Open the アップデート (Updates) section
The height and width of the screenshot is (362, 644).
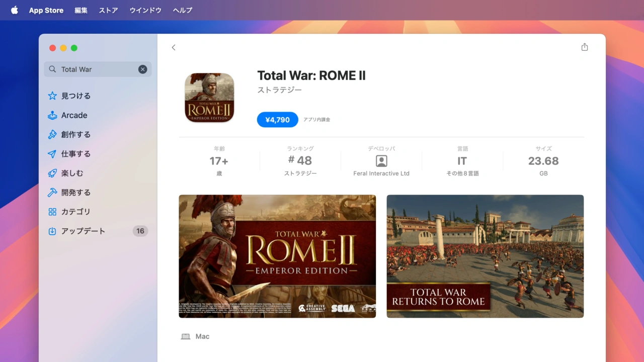tap(83, 231)
